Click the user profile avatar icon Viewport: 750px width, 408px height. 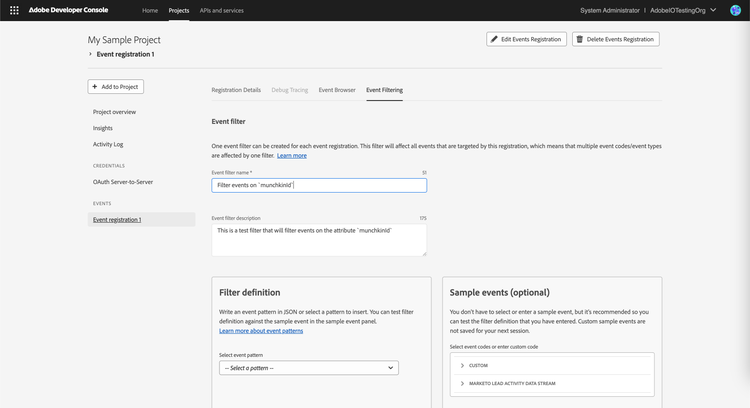735,10
